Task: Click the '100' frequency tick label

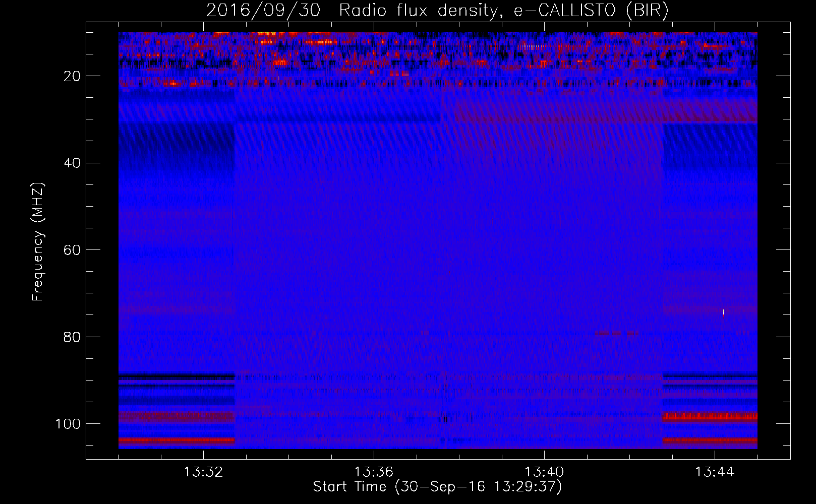Action: pyautogui.click(x=68, y=424)
